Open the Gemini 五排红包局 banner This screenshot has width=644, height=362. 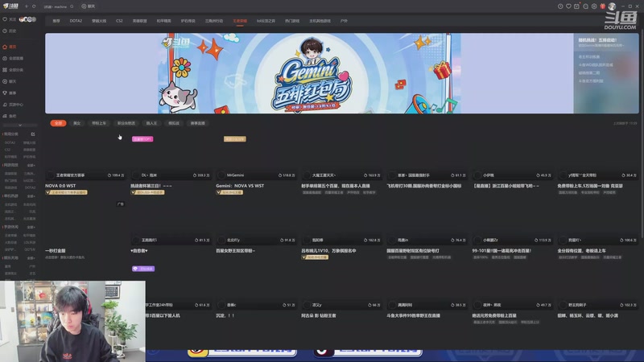coord(309,73)
